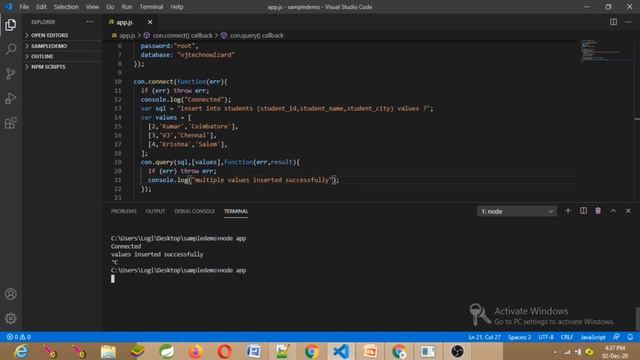Open Firefox from the taskbar
640x360 pixels.
196,351
